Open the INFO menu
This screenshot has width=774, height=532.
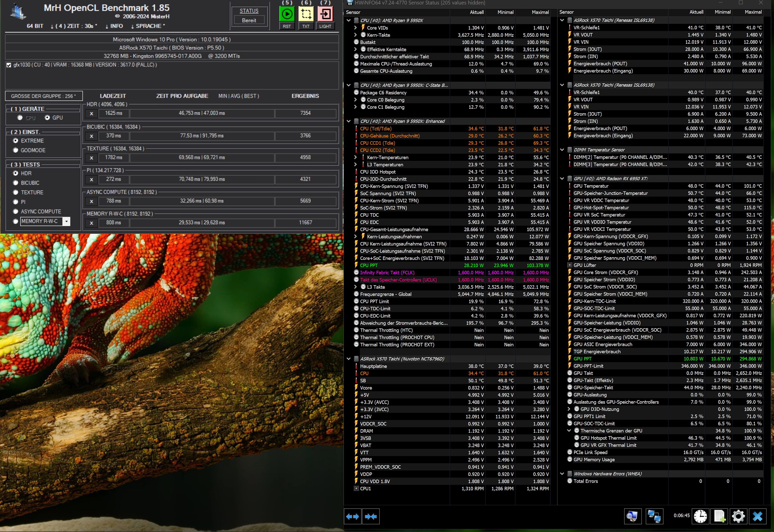tap(114, 26)
